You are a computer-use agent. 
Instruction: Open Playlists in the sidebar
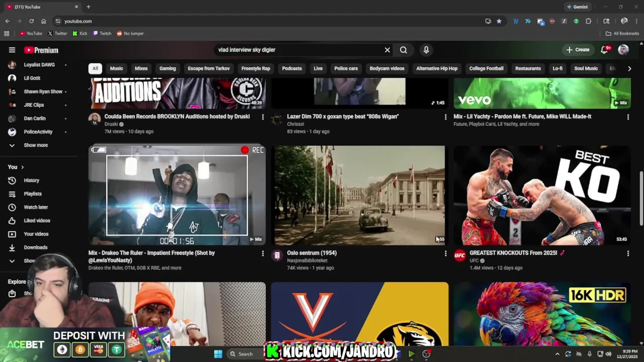click(33, 194)
